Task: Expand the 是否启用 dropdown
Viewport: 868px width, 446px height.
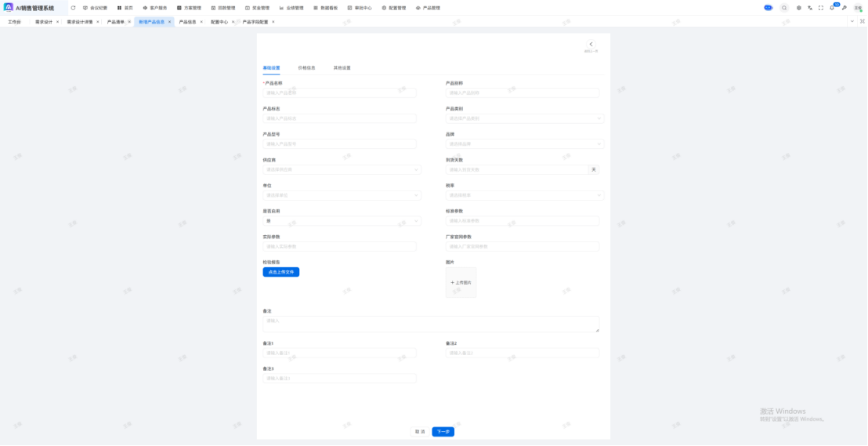Action: point(341,221)
